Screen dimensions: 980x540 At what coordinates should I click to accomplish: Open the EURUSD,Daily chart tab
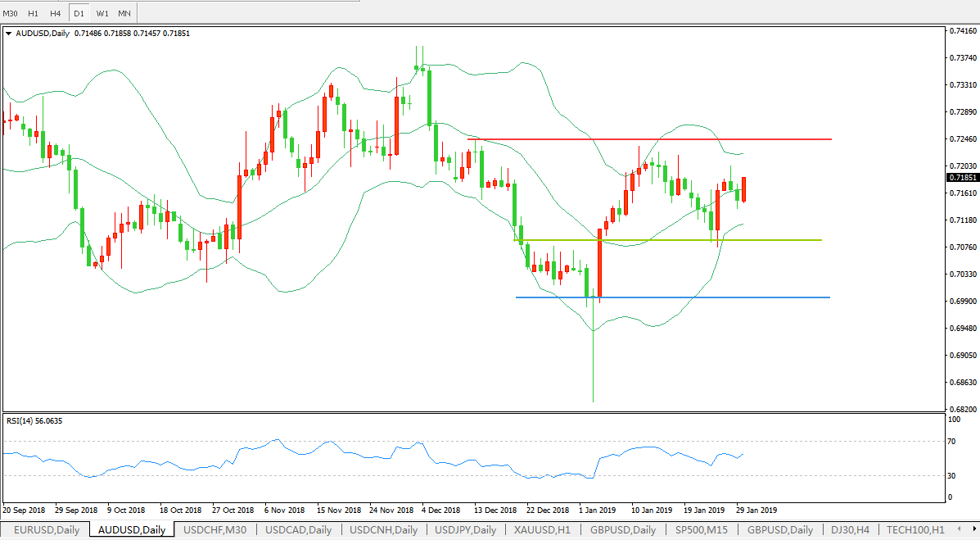[x=47, y=530]
